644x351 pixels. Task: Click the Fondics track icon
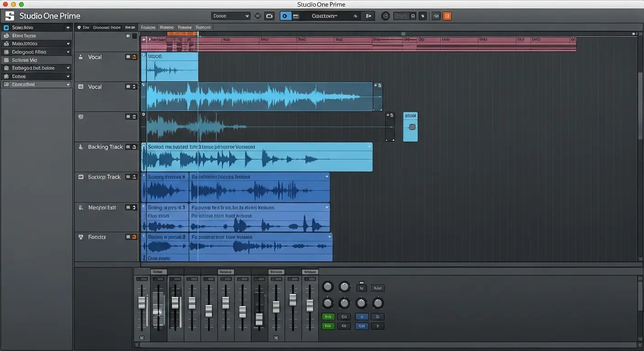(x=81, y=237)
